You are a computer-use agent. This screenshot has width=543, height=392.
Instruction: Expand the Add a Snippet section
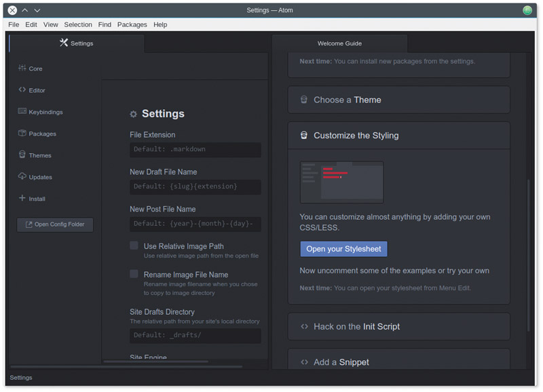click(398, 360)
